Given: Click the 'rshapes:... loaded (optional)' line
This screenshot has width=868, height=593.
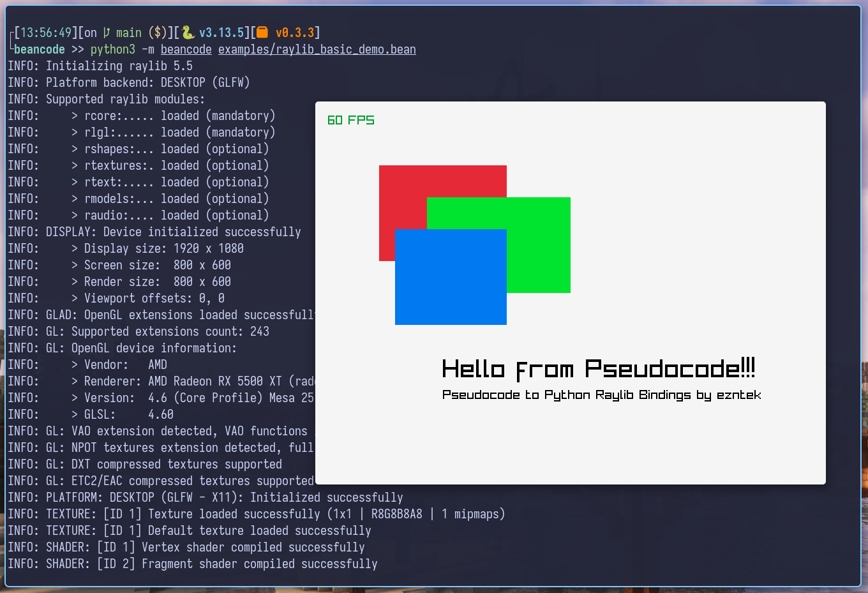Looking at the screenshot, I should pos(138,149).
